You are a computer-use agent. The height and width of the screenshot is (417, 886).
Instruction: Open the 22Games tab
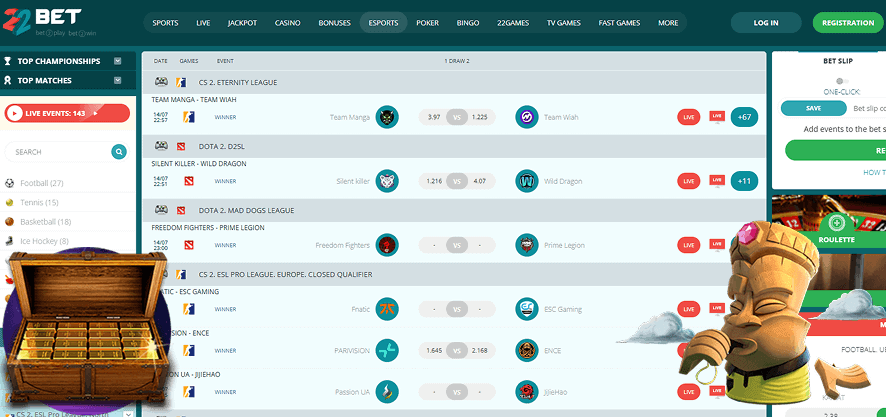[x=513, y=23]
